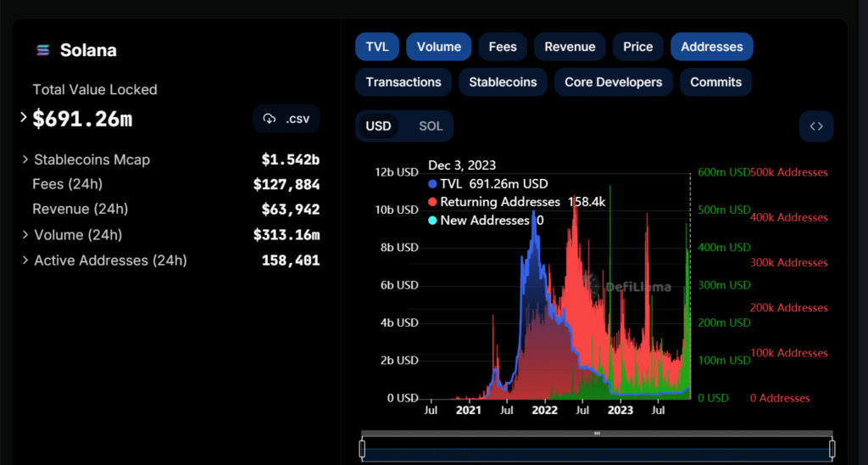
Task: Toggle the TVL chart metric
Action: pyautogui.click(x=377, y=47)
